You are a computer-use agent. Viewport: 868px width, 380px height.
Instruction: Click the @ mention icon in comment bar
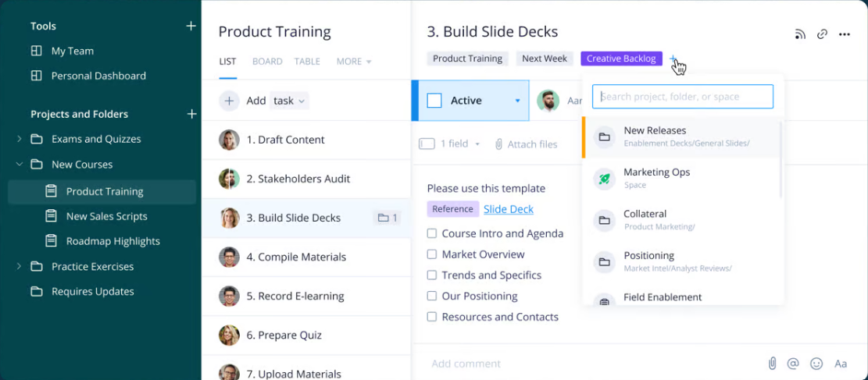coord(793,363)
